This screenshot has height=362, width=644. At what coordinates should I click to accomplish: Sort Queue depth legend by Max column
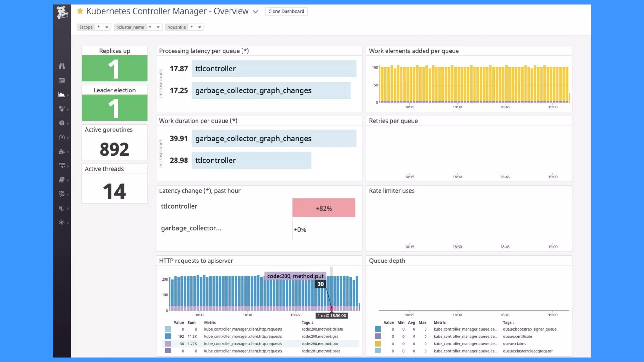(x=422, y=322)
